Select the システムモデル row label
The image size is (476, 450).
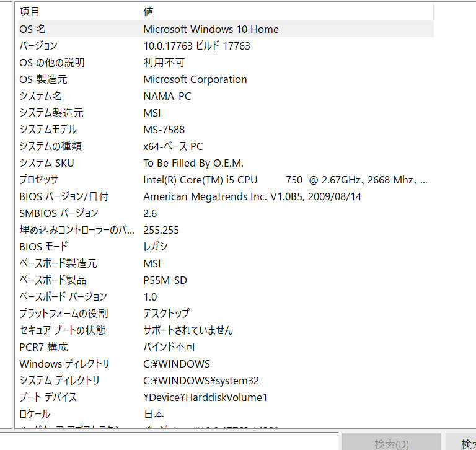pos(48,130)
